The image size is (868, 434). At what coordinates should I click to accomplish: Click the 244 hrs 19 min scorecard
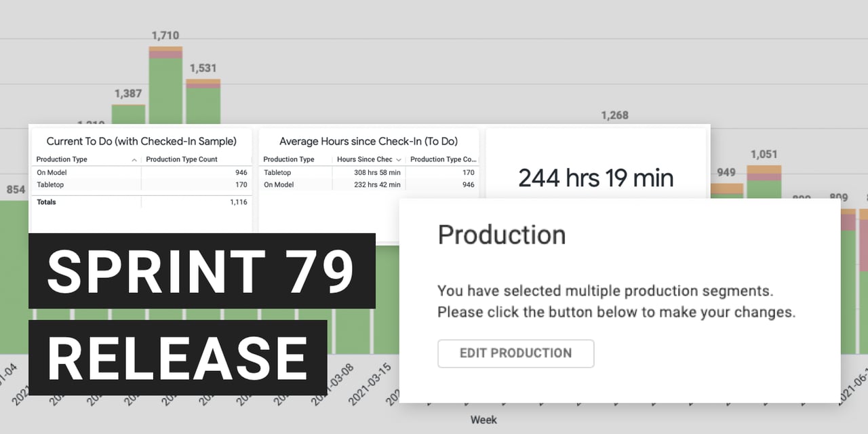pyautogui.click(x=595, y=178)
